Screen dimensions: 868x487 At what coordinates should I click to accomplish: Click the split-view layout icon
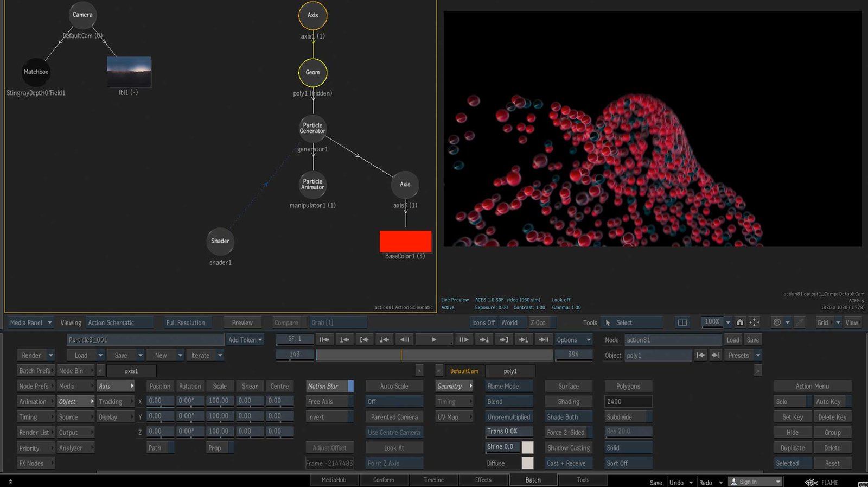click(682, 322)
